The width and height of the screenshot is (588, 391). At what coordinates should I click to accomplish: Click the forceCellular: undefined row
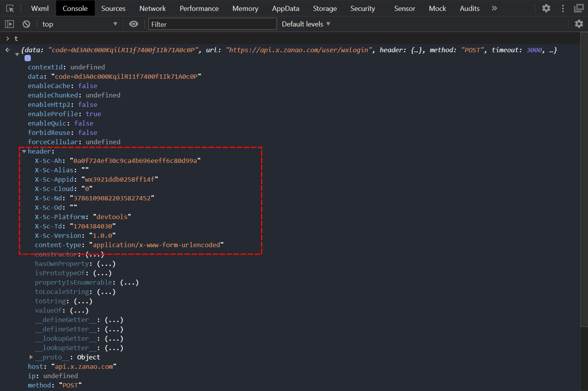[74, 142]
